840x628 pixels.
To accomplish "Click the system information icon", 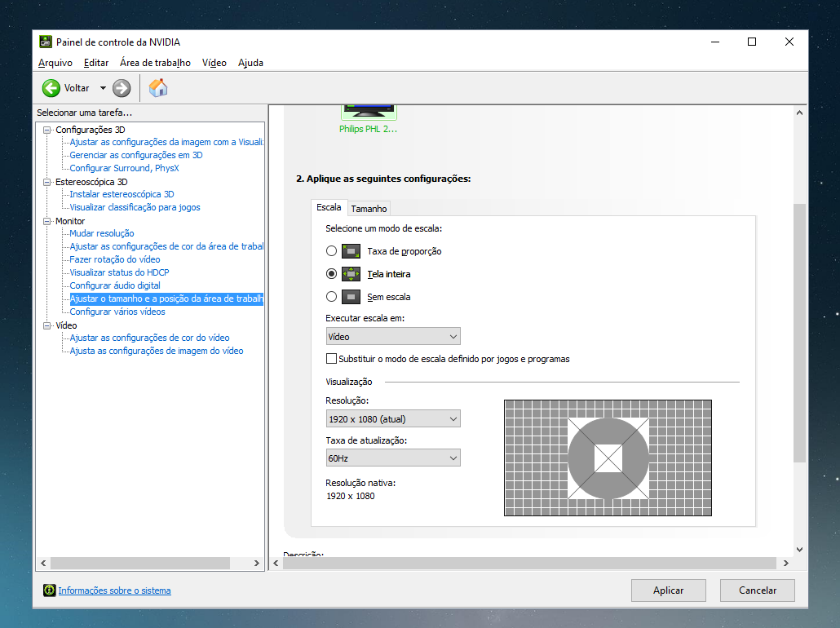I will pyautogui.click(x=49, y=590).
